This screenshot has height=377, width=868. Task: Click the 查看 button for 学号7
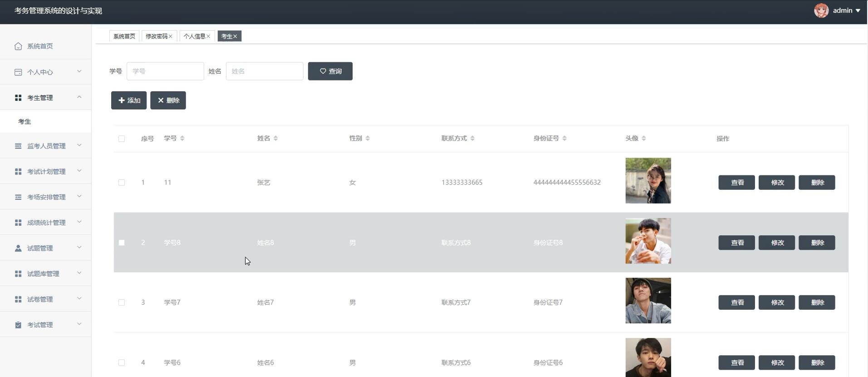click(x=737, y=303)
